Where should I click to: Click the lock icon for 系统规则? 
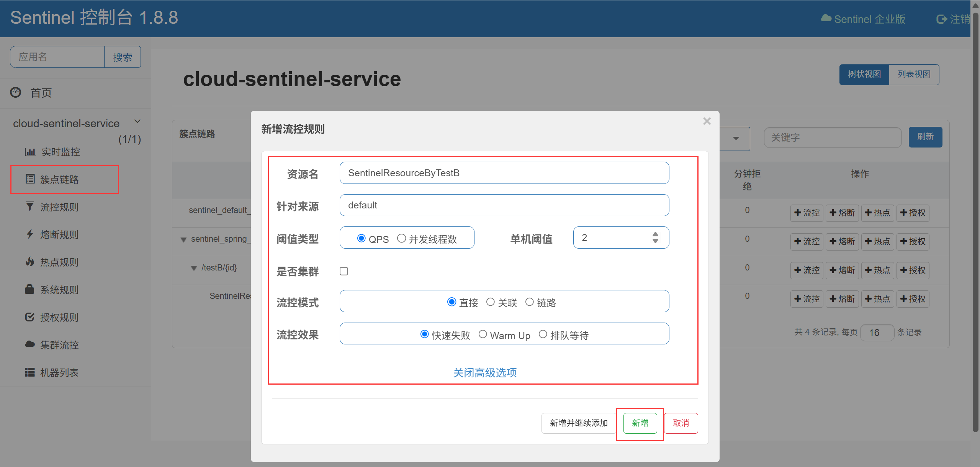pyautogui.click(x=29, y=289)
